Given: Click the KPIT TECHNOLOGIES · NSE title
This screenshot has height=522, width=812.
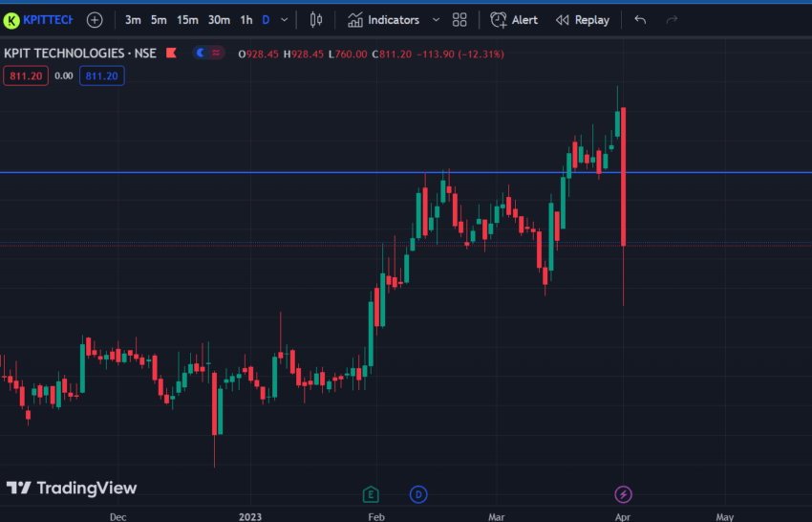Looking at the screenshot, I should click(80, 54).
